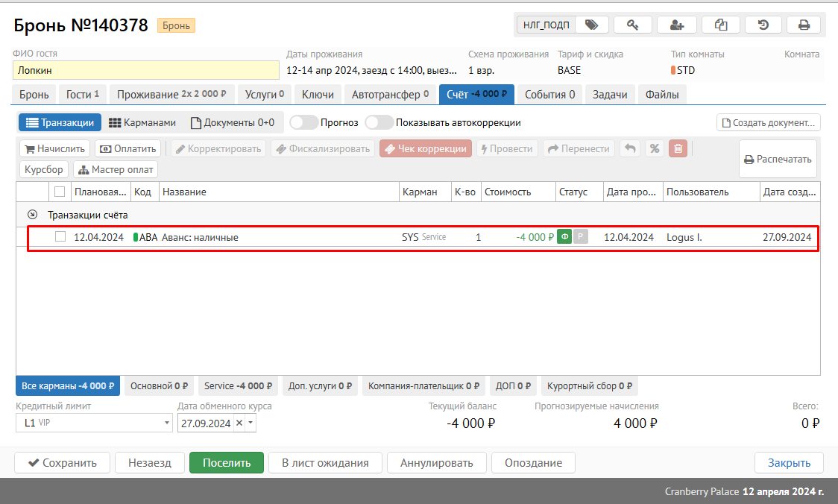Switch to the Проживание tab
The width and height of the screenshot is (838, 504).
coord(171,95)
